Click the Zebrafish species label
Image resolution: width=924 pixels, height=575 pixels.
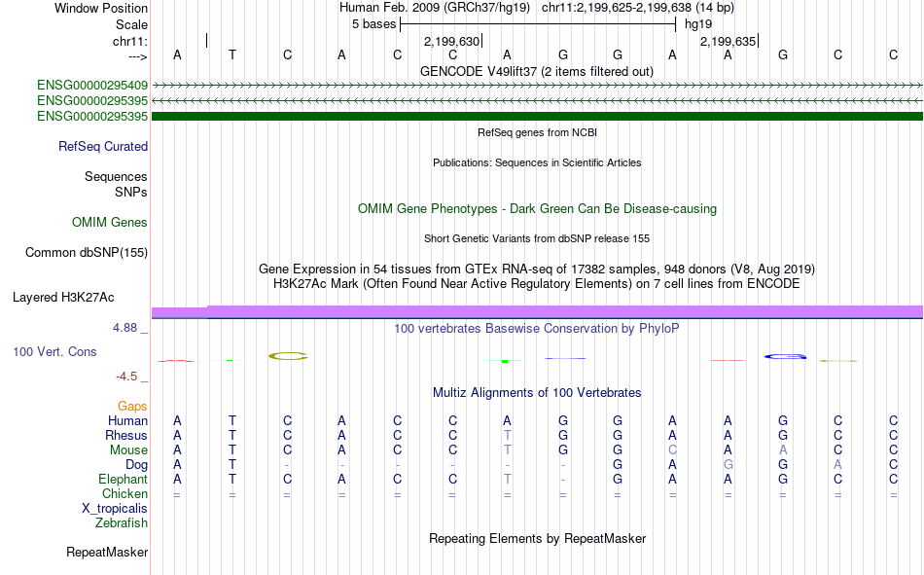pyautogui.click(x=122, y=523)
